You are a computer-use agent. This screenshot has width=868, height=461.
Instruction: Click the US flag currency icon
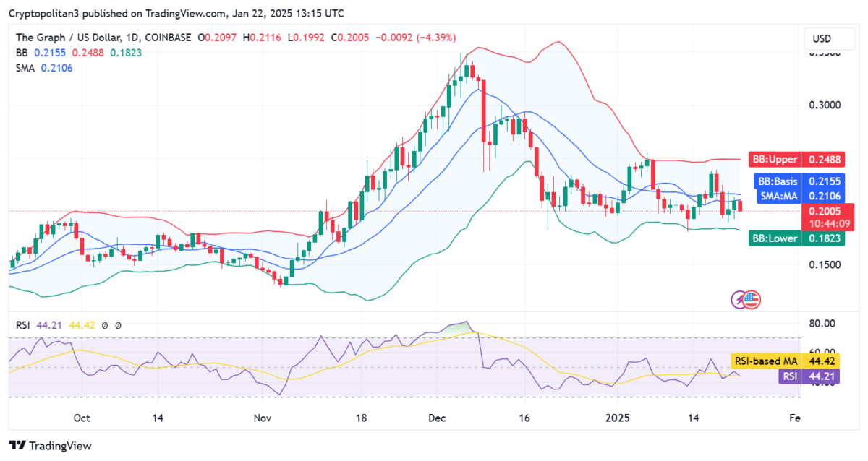click(754, 301)
